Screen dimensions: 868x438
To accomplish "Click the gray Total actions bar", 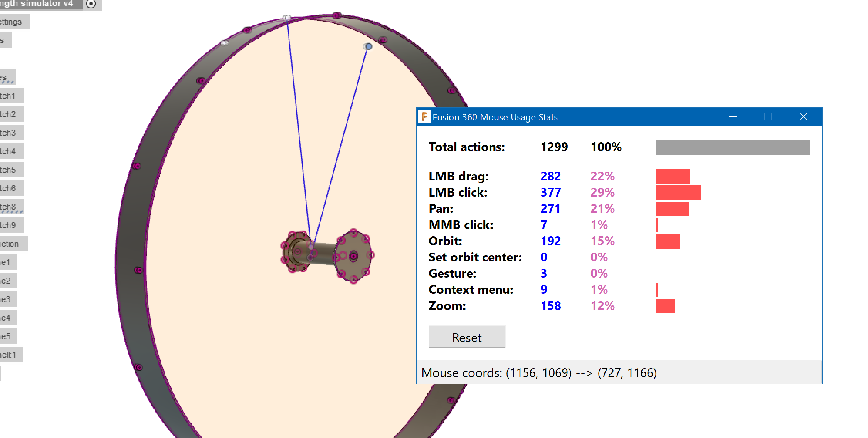I will click(733, 147).
